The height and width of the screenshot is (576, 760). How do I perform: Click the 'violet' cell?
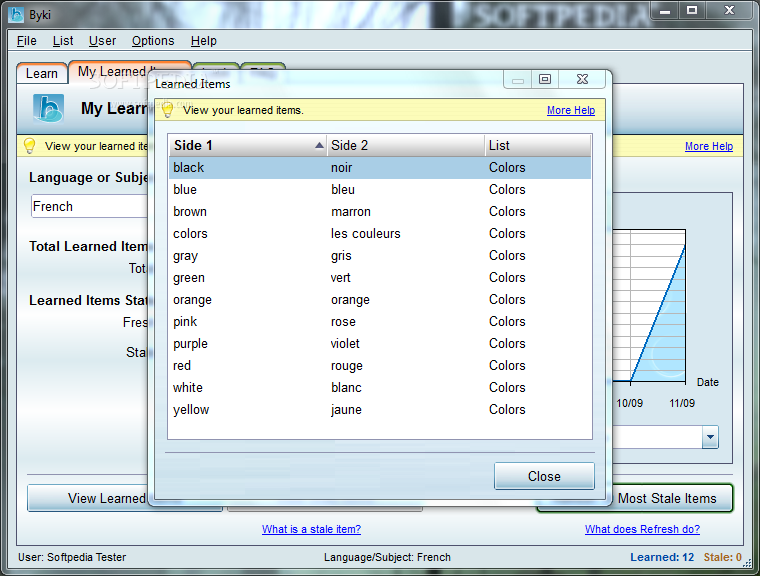click(x=345, y=343)
